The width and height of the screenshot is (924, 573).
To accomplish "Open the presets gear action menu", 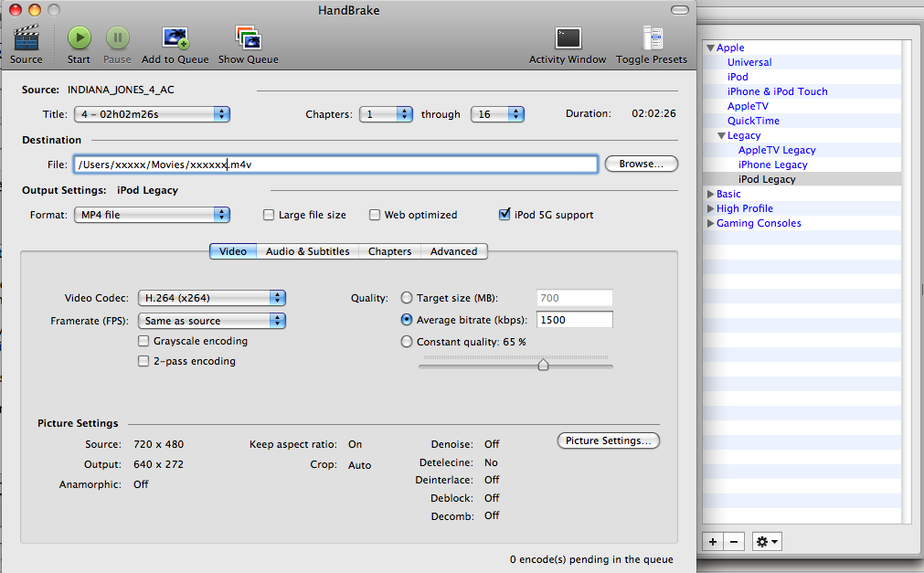I will pos(767,542).
